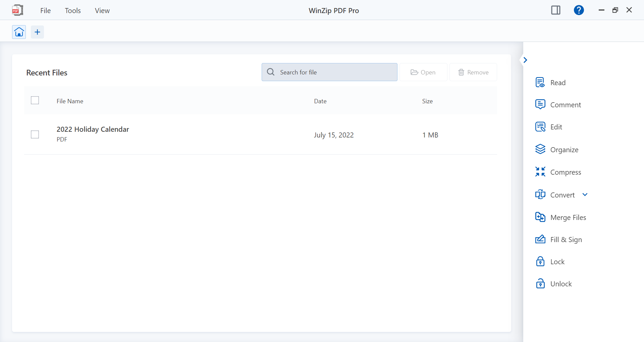This screenshot has width=644, height=342.
Task: Open the Comment tool
Action: (x=565, y=105)
